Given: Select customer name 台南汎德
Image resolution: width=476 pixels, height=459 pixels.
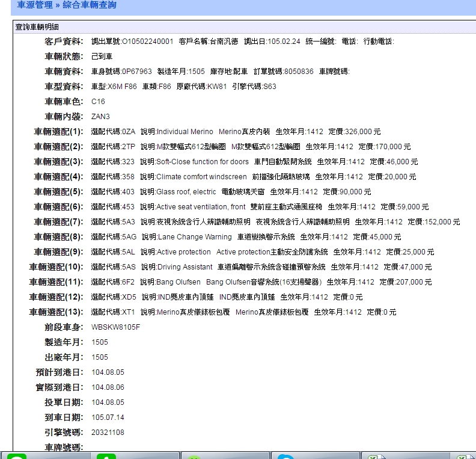Looking at the screenshot, I should tap(224, 42).
